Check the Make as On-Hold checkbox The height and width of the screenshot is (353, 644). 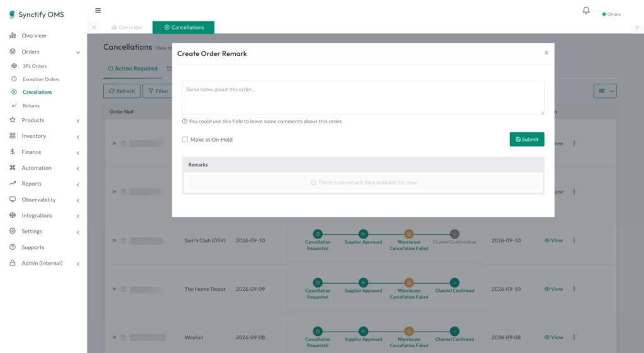tap(185, 139)
